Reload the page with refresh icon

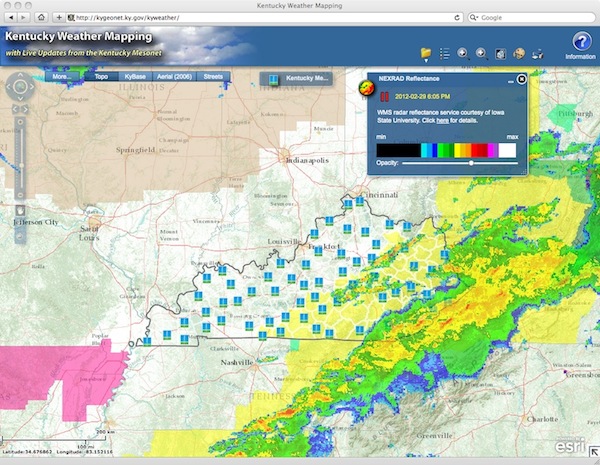tap(457, 18)
